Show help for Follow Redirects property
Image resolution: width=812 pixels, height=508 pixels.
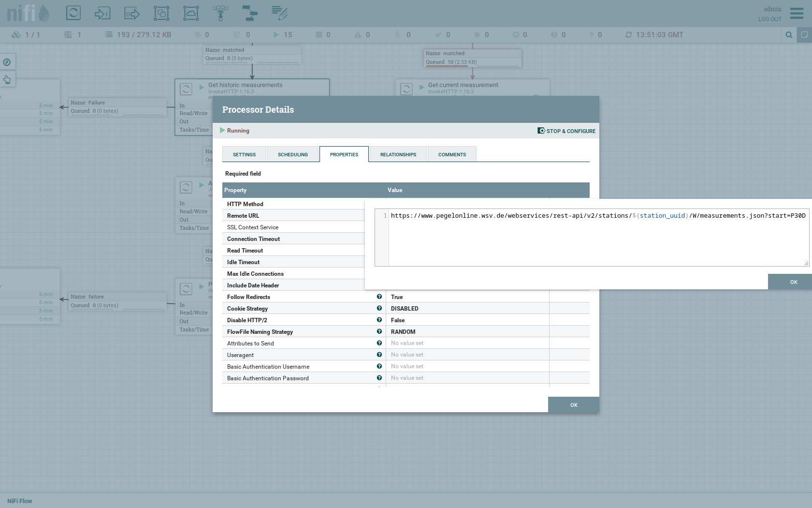pyautogui.click(x=379, y=297)
